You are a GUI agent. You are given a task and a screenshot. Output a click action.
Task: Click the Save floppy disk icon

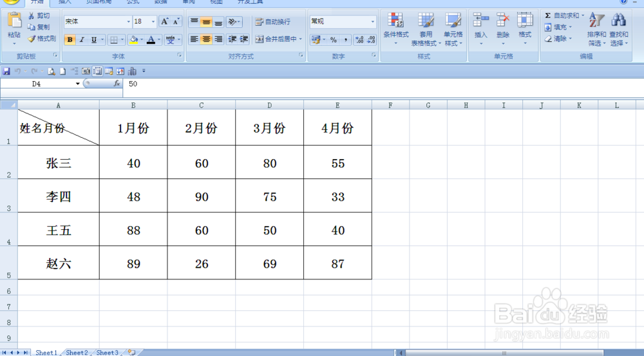6,71
